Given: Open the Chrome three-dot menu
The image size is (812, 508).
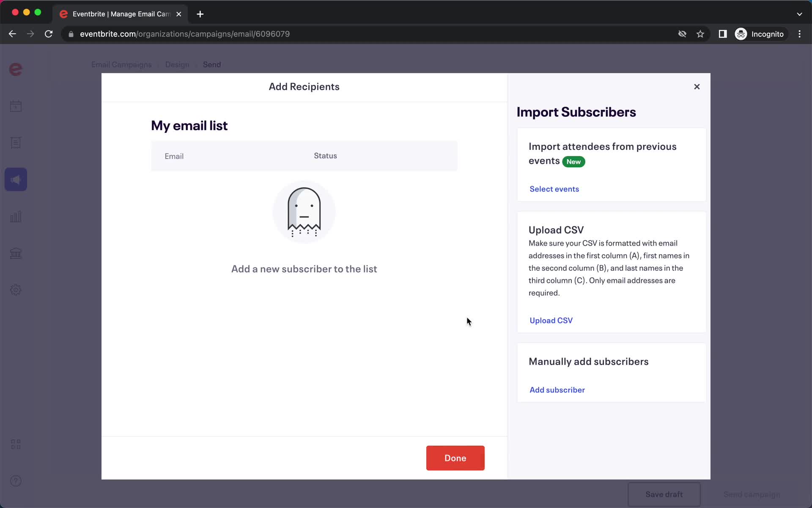Looking at the screenshot, I should pos(799,34).
